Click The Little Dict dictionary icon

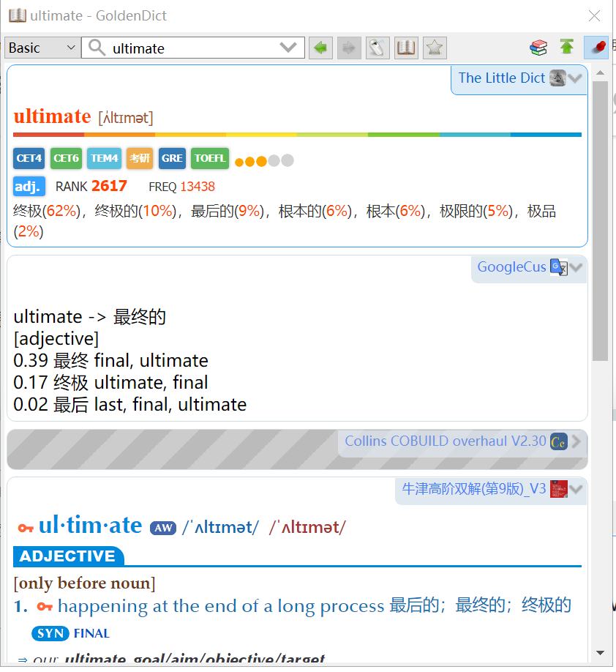click(557, 78)
